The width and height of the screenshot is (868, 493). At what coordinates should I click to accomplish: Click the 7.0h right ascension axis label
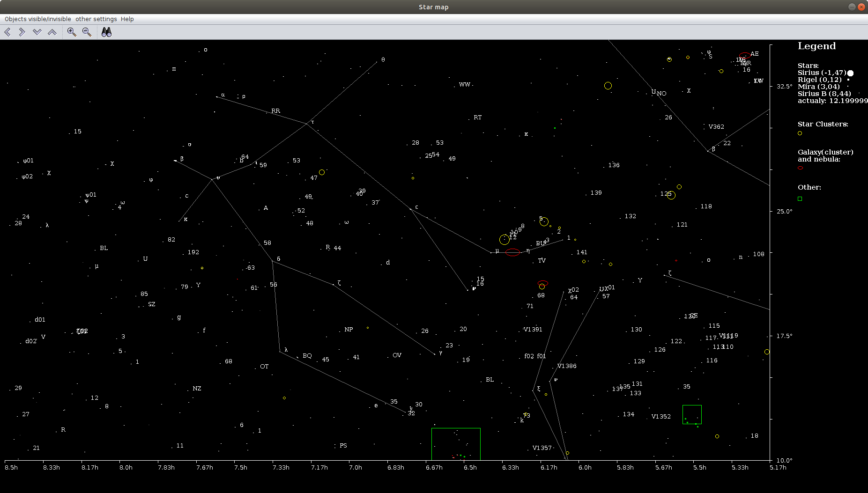pos(356,467)
